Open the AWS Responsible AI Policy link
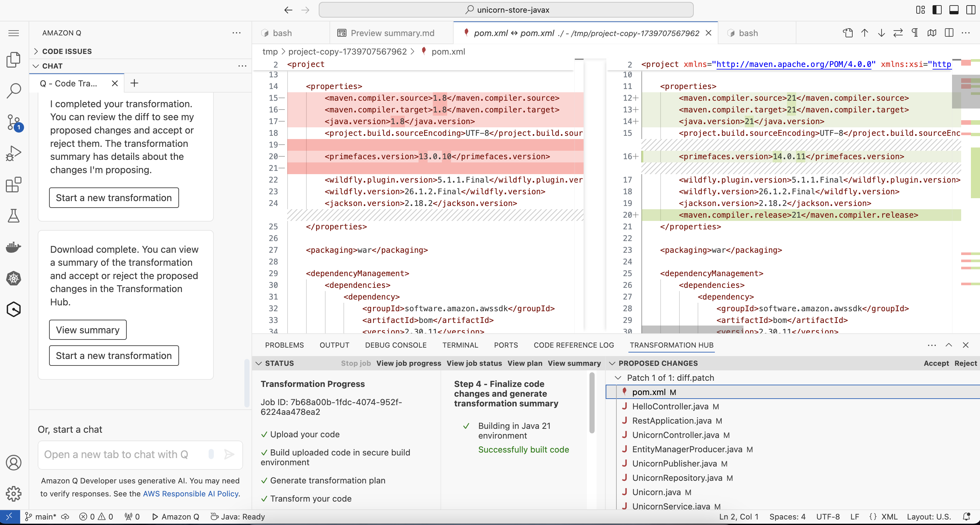This screenshot has height=525, width=980. tap(191, 493)
